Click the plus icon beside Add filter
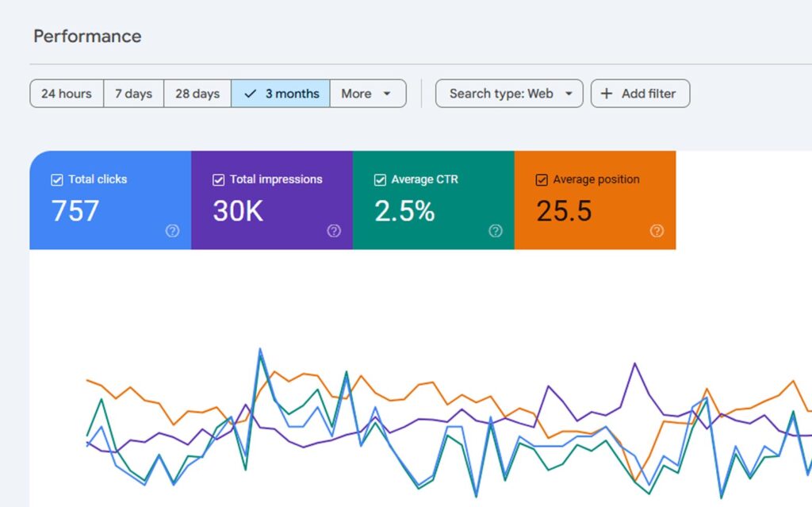This screenshot has width=812, height=507. [x=607, y=94]
